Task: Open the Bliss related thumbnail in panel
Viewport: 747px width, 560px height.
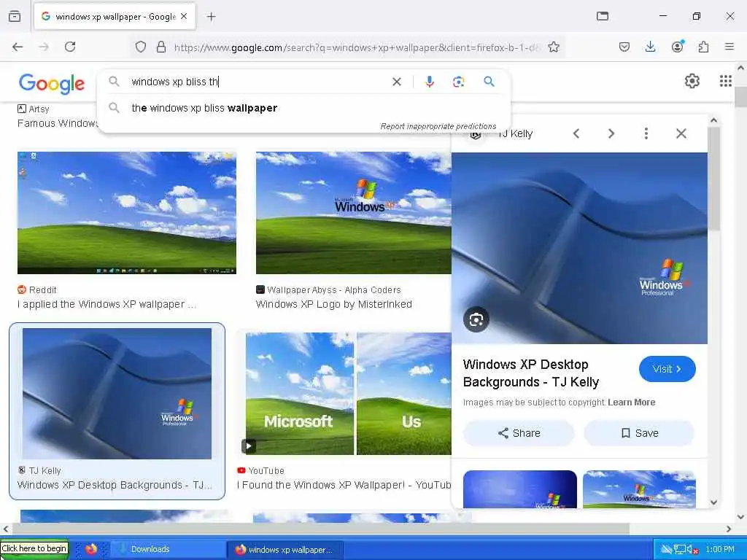Action: [x=639, y=489]
